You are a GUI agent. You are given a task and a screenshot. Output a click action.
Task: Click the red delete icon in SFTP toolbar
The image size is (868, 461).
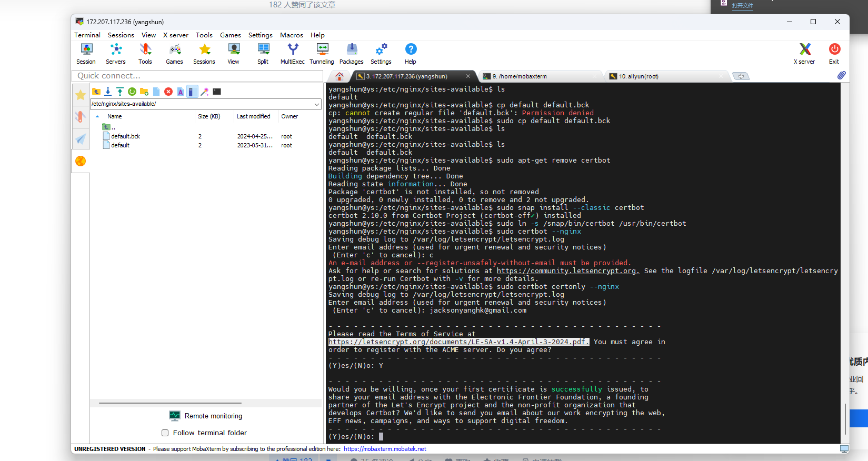click(x=168, y=92)
